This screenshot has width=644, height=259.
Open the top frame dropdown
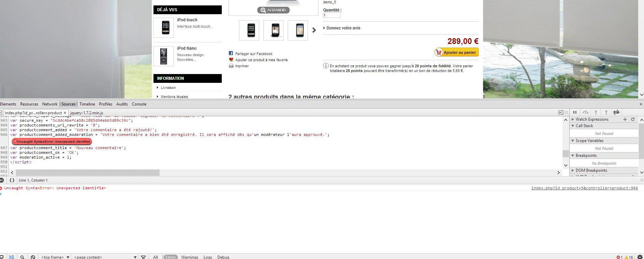tap(55, 257)
